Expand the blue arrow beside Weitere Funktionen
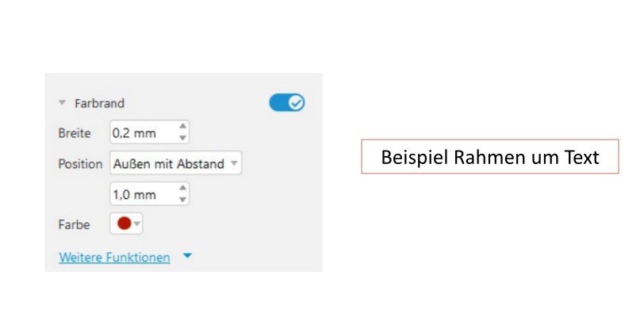 [x=187, y=257]
